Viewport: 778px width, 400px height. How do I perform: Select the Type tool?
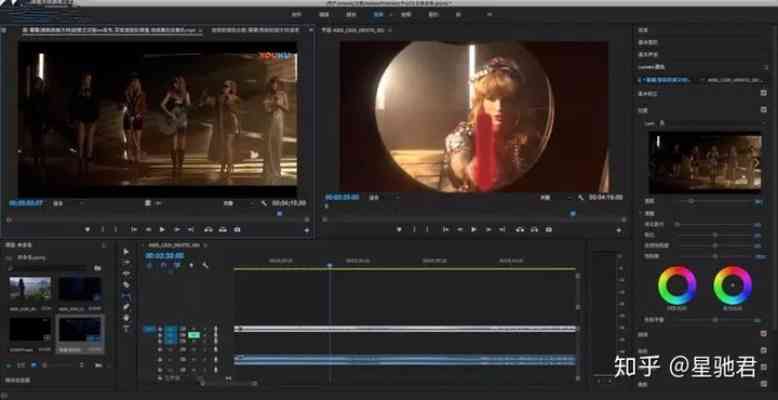pos(126,329)
